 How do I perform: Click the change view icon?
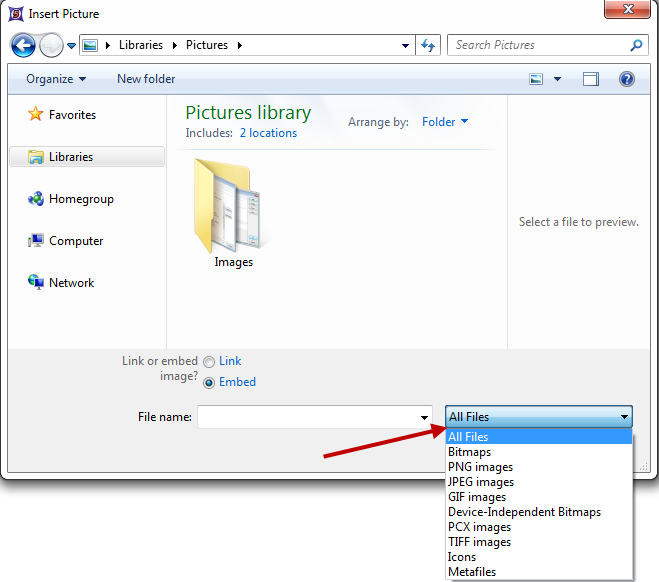[537, 79]
